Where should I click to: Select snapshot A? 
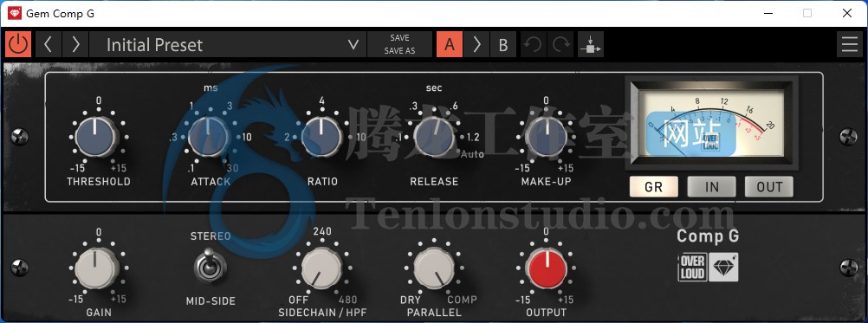[450, 45]
